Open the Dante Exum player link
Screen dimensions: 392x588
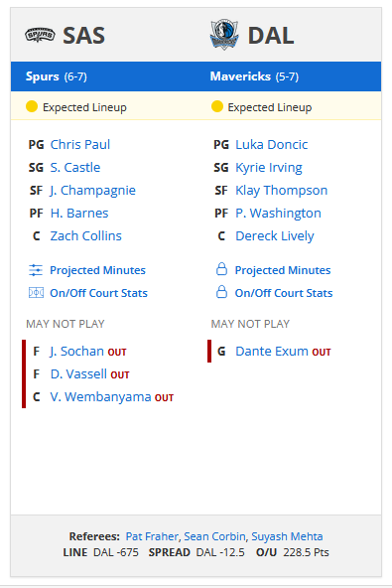coord(272,352)
